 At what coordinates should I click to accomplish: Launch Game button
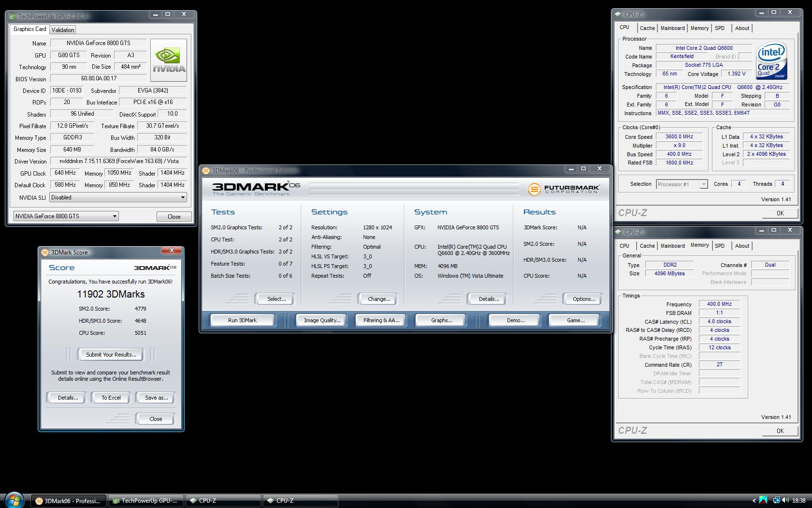tap(575, 320)
